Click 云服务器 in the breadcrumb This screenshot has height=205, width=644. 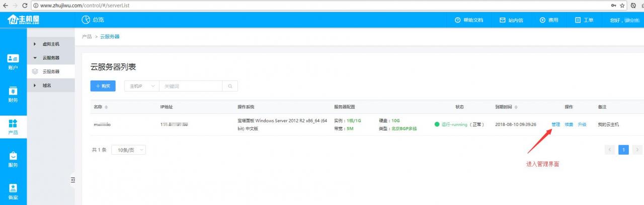[x=110, y=37]
